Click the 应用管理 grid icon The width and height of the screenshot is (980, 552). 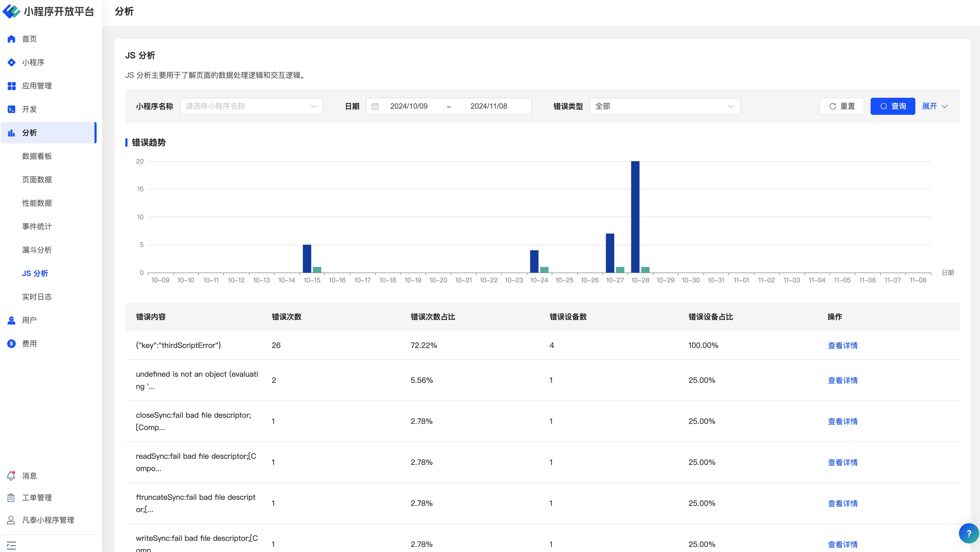point(11,86)
